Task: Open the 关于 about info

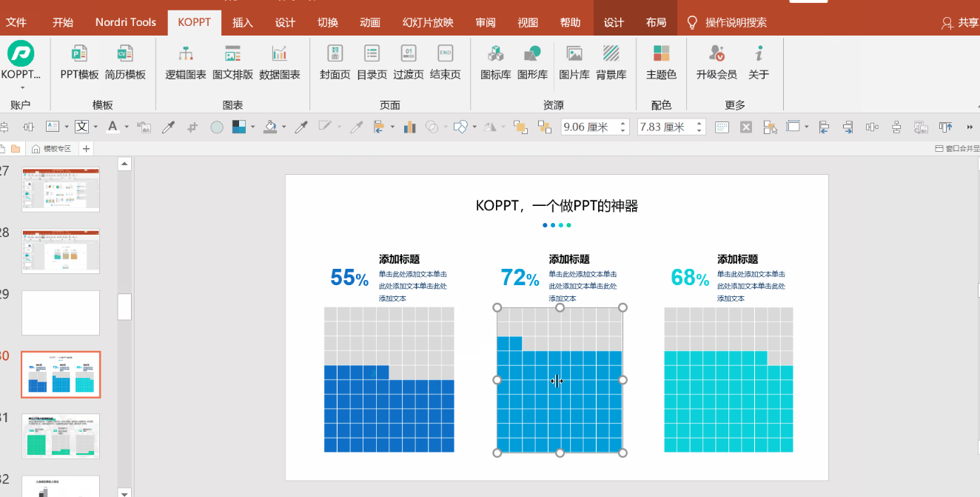Action: click(x=759, y=61)
